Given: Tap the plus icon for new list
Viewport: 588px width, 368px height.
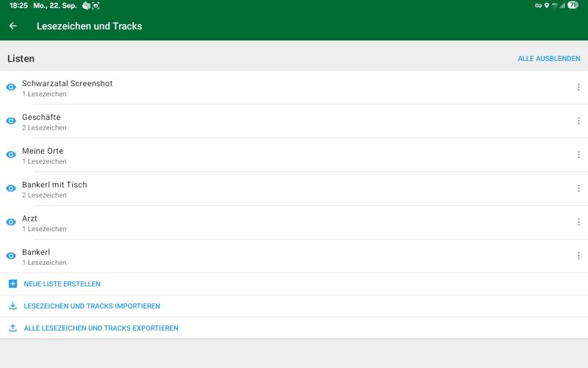Looking at the screenshot, I should click(12, 284).
